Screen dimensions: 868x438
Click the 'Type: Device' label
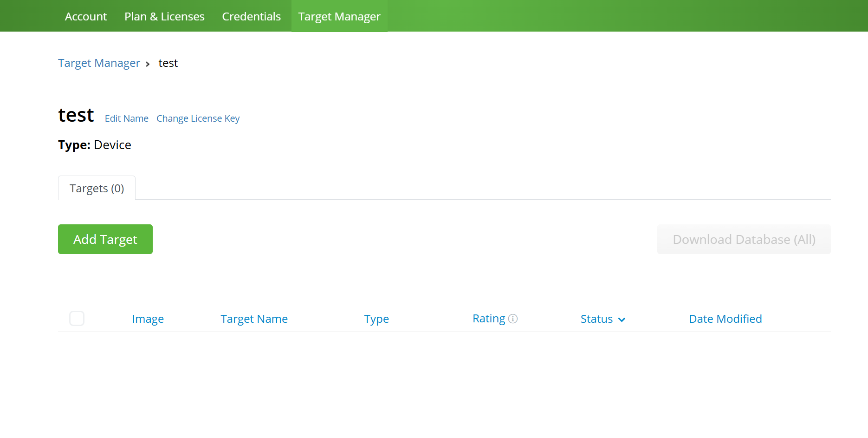click(95, 145)
